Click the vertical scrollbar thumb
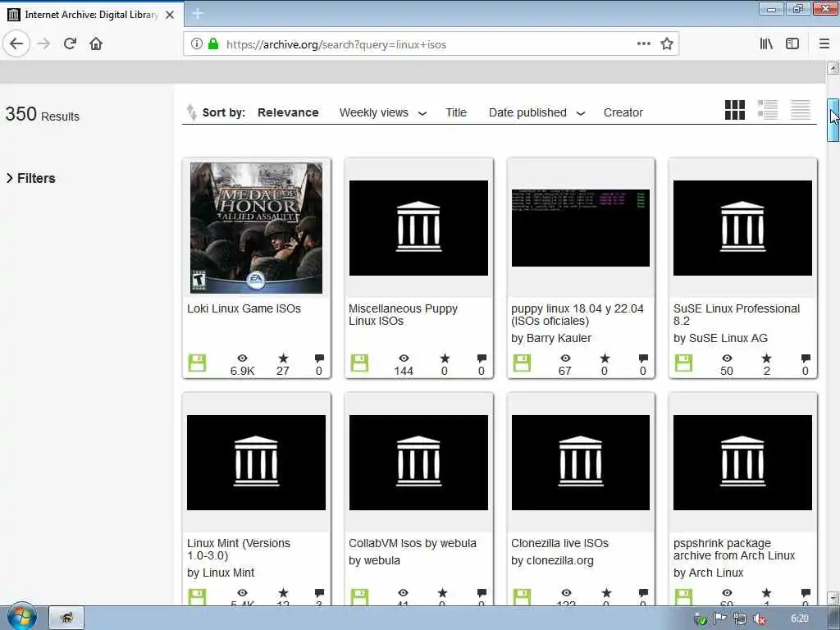Image resolution: width=840 pixels, height=630 pixels. (x=833, y=120)
